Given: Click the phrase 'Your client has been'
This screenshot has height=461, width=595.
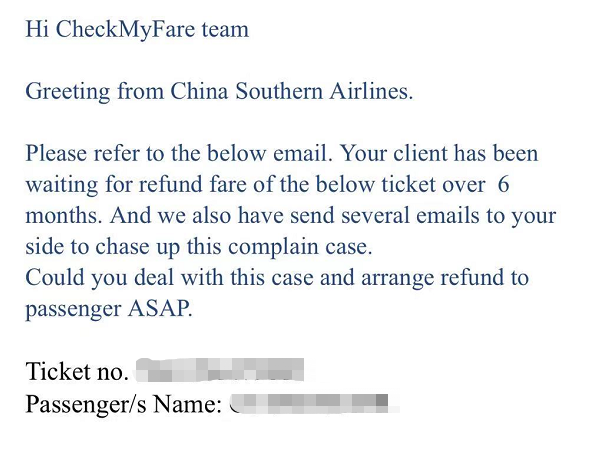Looking at the screenshot, I should pyautogui.click(x=439, y=153).
